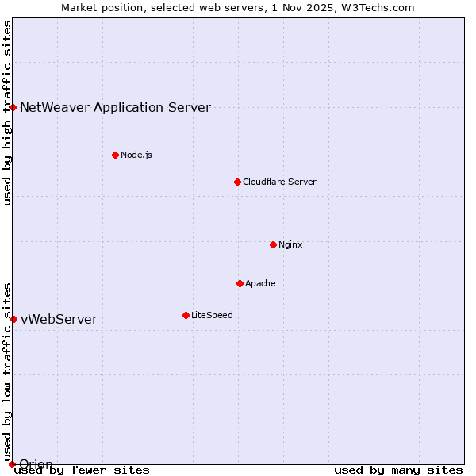The width and height of the screenshot is (476, 476).
Task: Click the Apache text label
Action: (260, 283)
